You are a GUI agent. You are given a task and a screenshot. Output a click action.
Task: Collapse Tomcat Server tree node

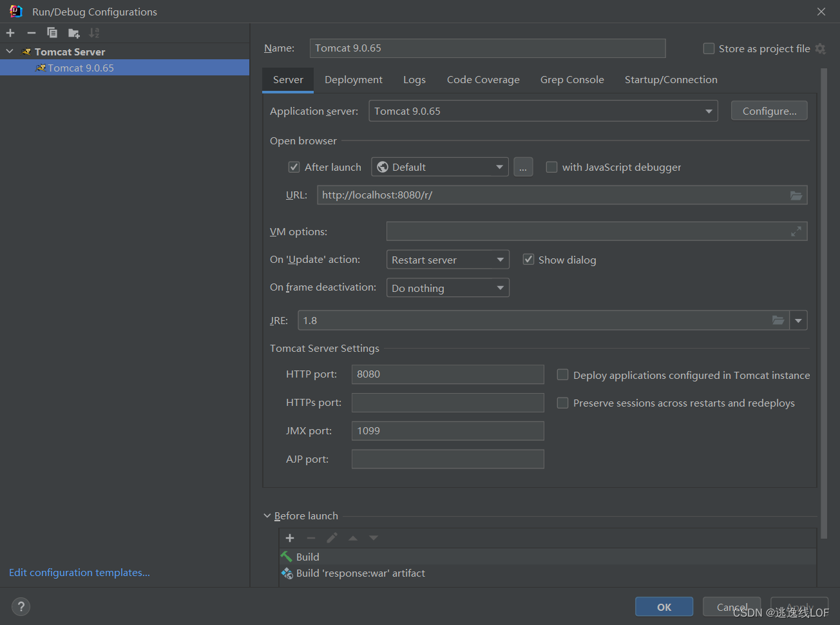coord(10,52)
